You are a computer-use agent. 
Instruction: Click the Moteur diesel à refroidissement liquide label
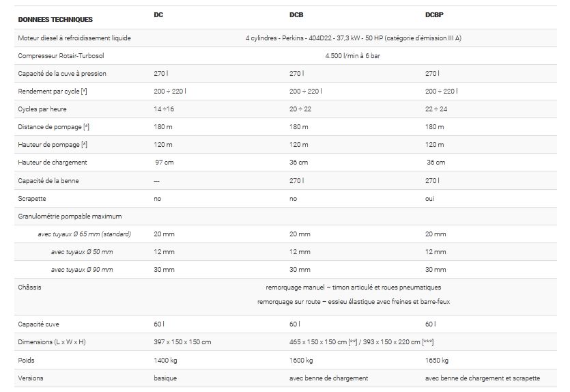click(74, 38)
